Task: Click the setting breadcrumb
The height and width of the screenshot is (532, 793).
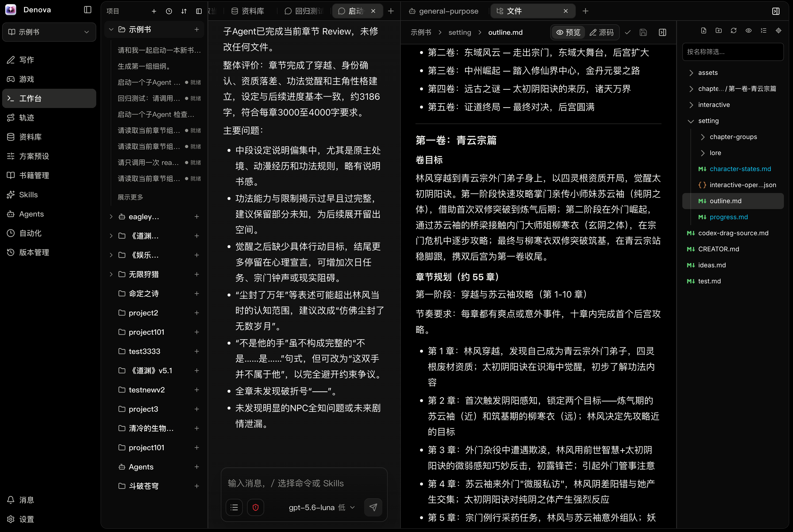Action: point(460,32)
